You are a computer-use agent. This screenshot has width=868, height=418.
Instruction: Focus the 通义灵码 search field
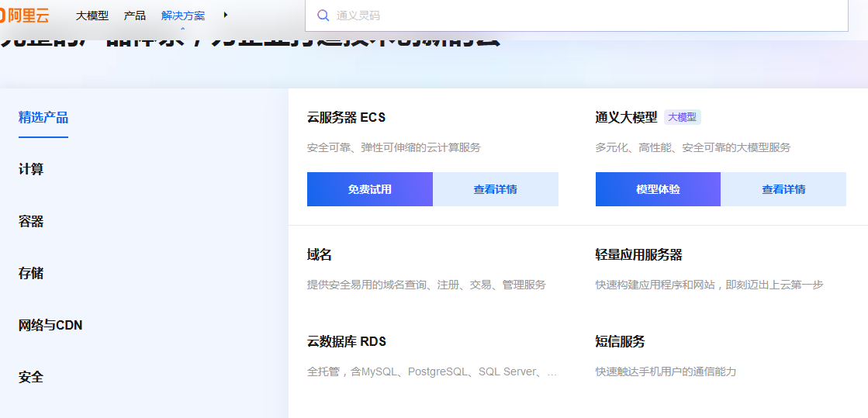[x=576, y=16]
